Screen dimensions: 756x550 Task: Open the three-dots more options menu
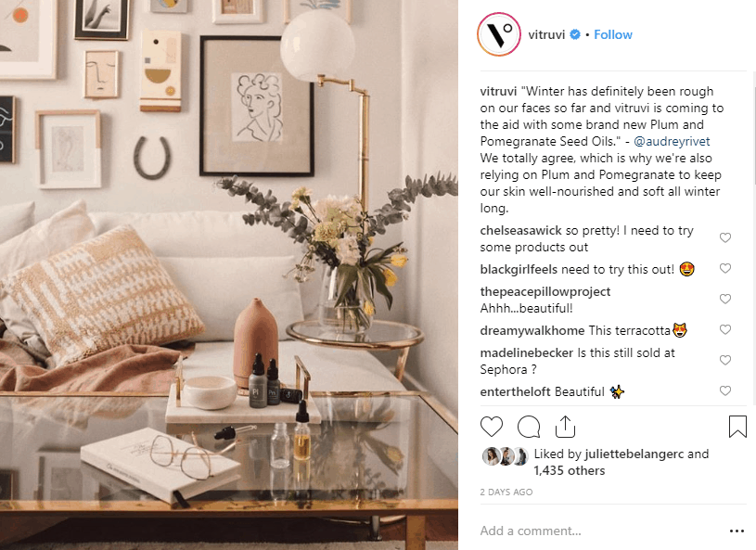point(737,531)
